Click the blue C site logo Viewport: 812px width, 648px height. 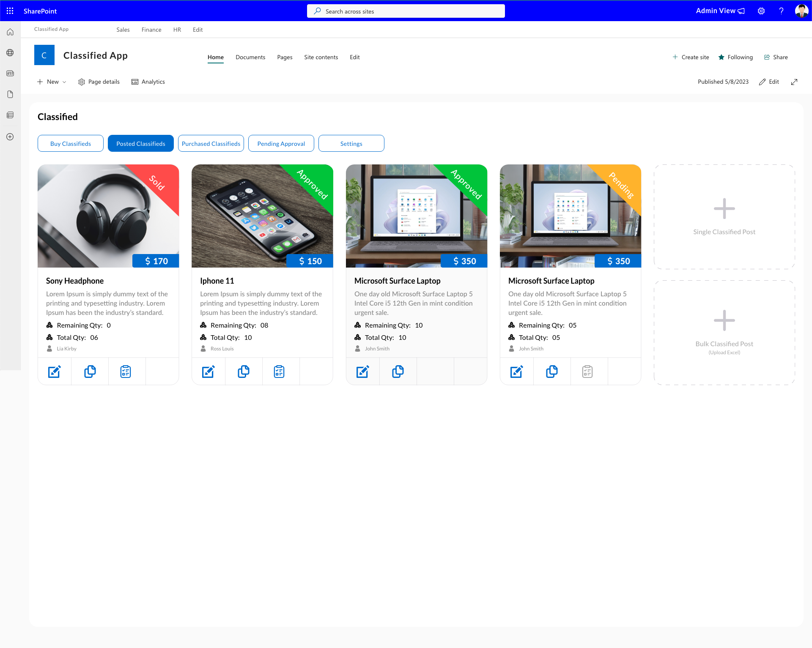pyautogui.click(x=44, y=55)
